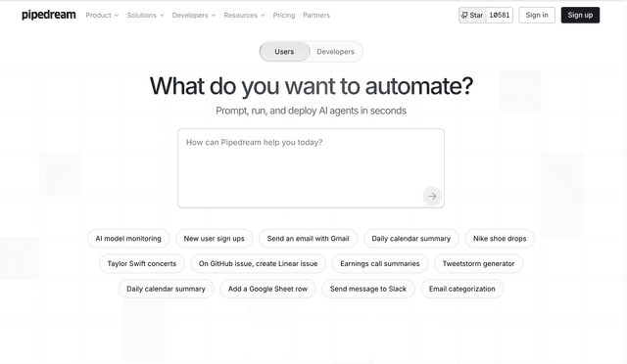
Task: Select the Add a Google Sheet row chip
Action: [267, 289]
